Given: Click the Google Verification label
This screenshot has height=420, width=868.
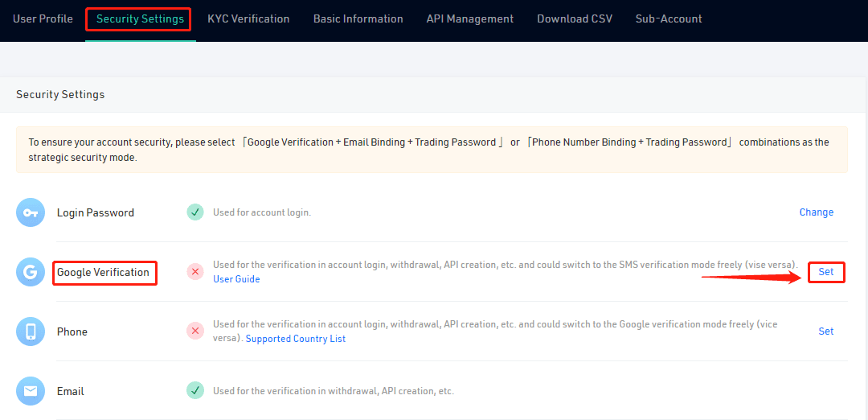Looking at the screenshot, I should pos(103,272).
